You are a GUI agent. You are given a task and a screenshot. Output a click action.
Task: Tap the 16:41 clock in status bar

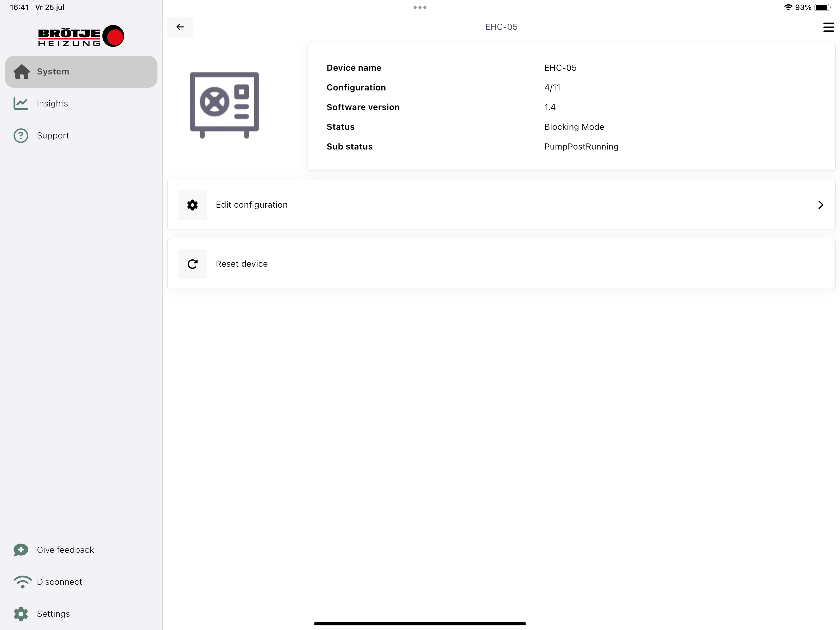pos(19,7)
